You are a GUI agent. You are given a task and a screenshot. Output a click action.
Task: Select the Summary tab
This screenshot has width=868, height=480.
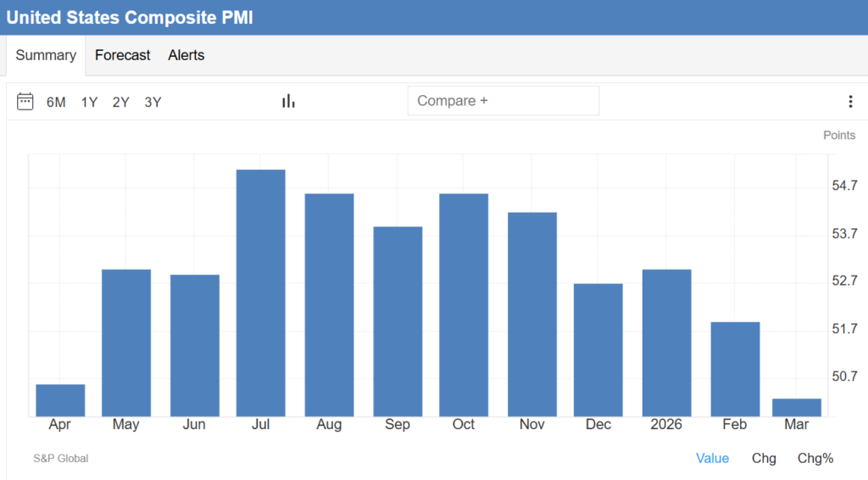pyautogui.click(x=46, y=55)
